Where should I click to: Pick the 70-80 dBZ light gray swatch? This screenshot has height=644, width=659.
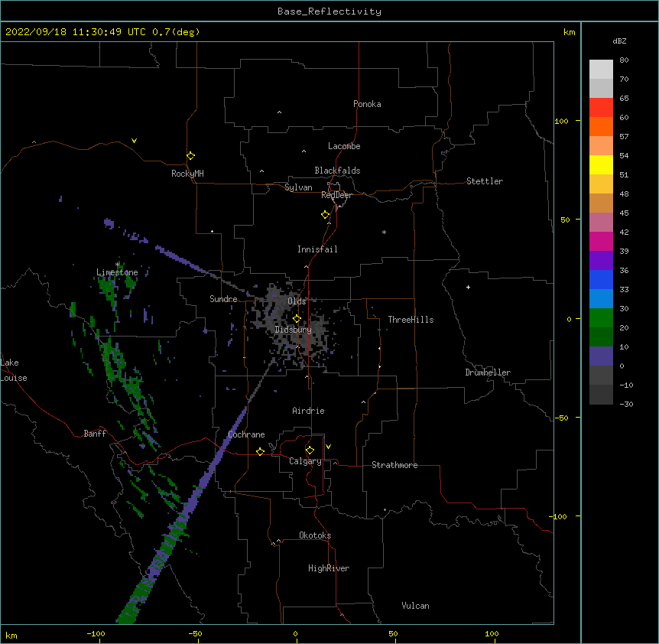(601, 70)
